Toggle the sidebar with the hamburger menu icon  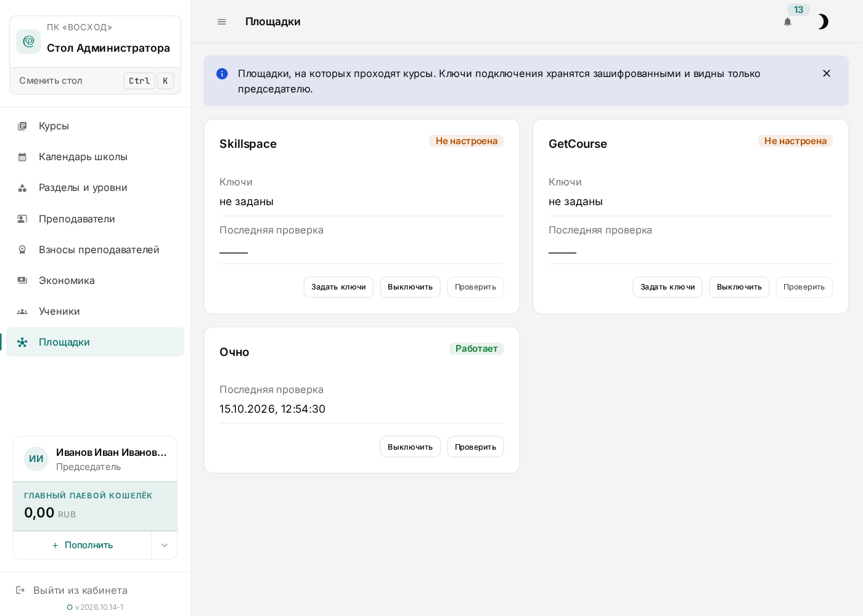(222, 22)
